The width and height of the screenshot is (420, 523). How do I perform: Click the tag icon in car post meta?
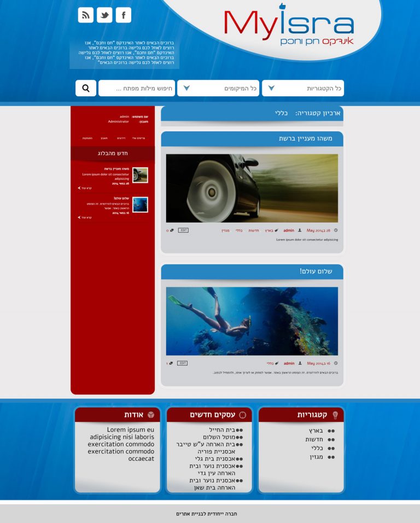pos(276,230)
